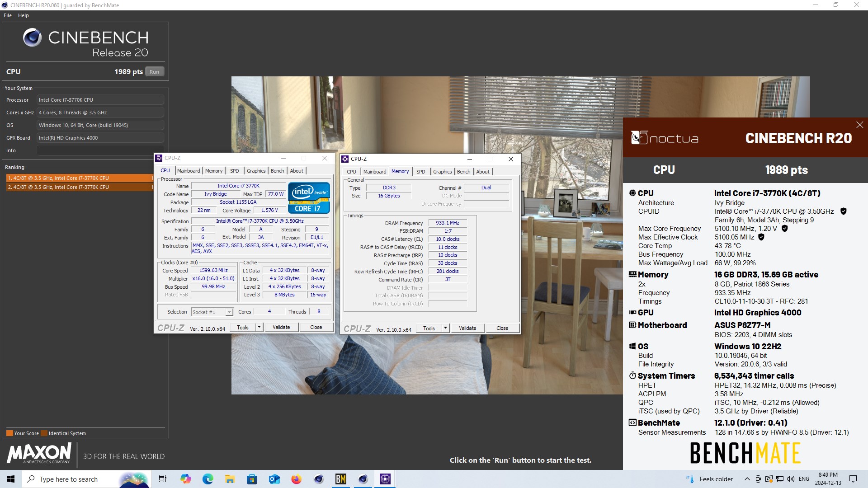The image size is (868, 488).
Task: Open Bench tab in right CPU-Z window
Action: pyautogui.click(x=464, y=172)
